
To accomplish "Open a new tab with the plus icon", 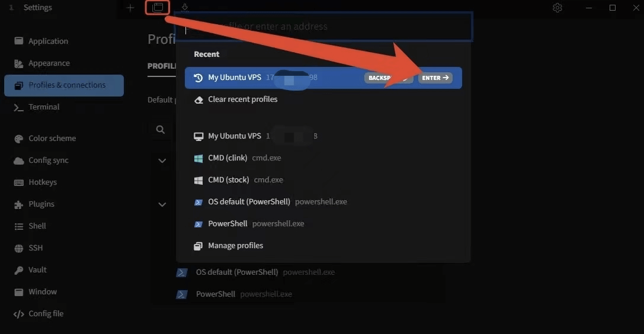I will (130, 8).
